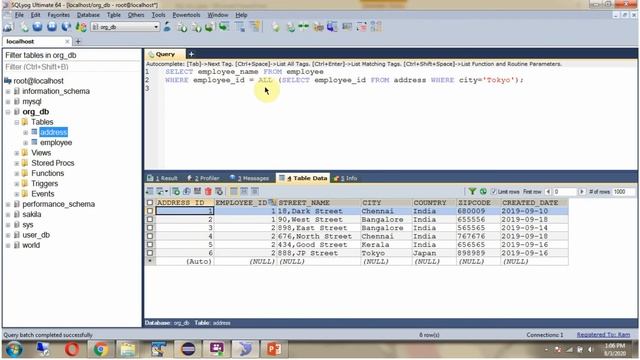Viewport: 640px width, 360px height.
Task: Expand the mysql database node
Action: point(8,102)
